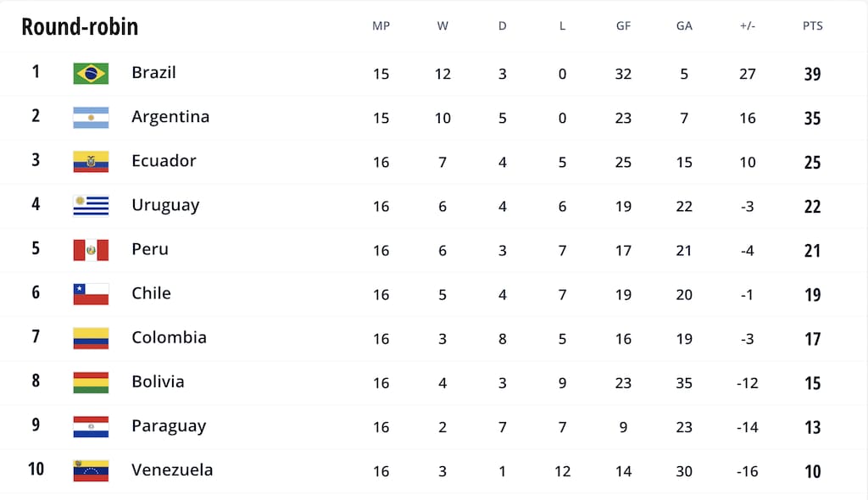Click the Uruguay flag icon
868x500 pixels.
91,206
